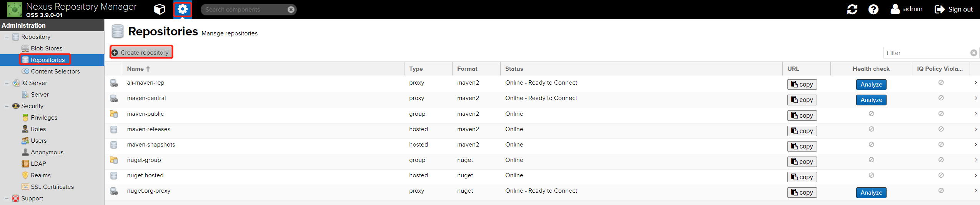This screenshot has width=980, height=205.
Task: Clear the Search components field
Action: pyautogui.click(x=291, y=10)
